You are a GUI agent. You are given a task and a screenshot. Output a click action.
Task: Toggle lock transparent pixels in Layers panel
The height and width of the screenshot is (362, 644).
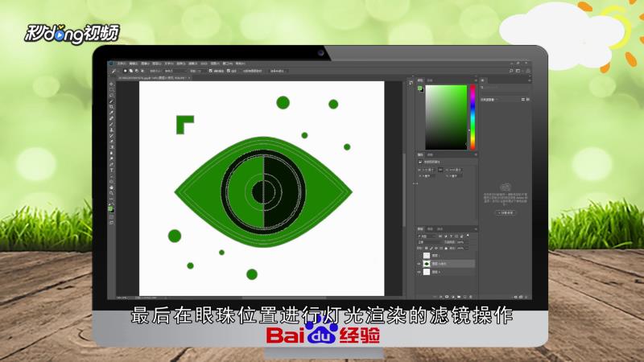point(427,248)
